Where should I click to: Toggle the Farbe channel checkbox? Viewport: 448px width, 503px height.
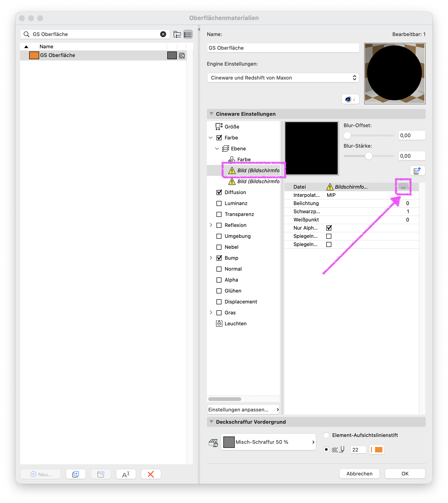[219, 138]
